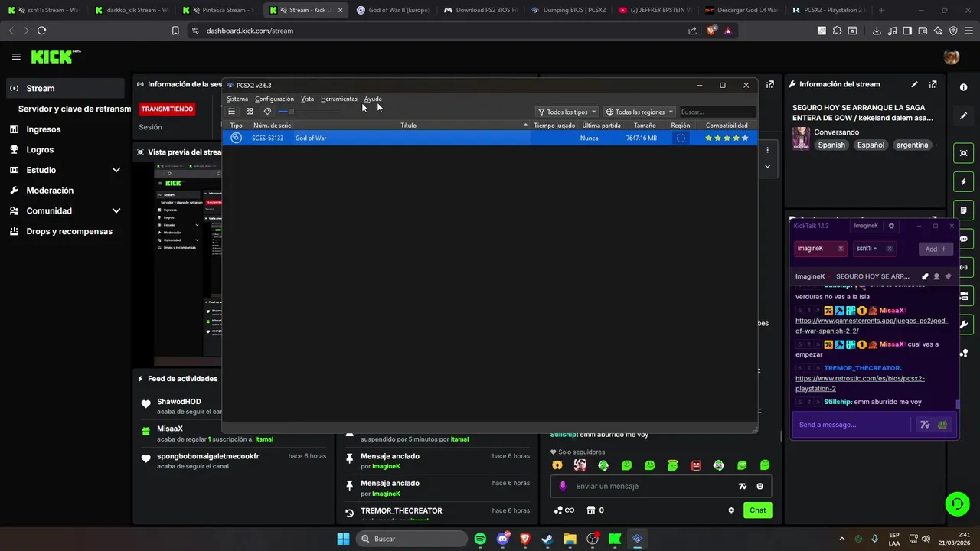The width and height of the screenshot is (980, 551).
Task: Open the Configuración menu in PCSX2
Action: 274,99
